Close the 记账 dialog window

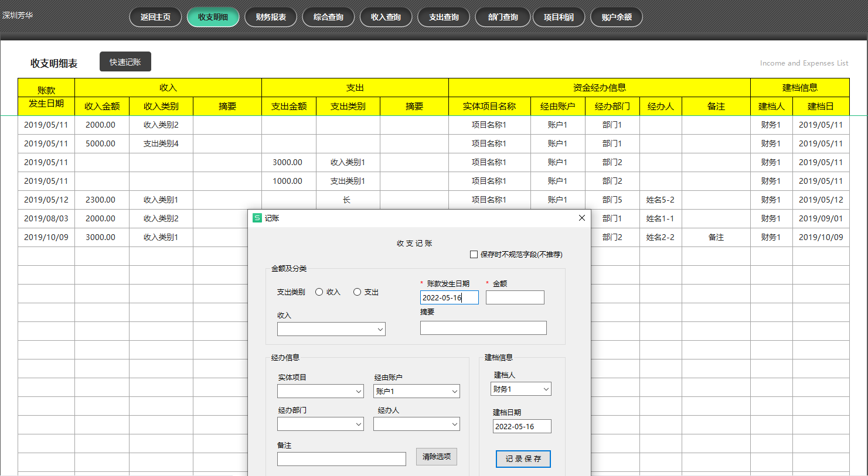[x=581, y=218]
